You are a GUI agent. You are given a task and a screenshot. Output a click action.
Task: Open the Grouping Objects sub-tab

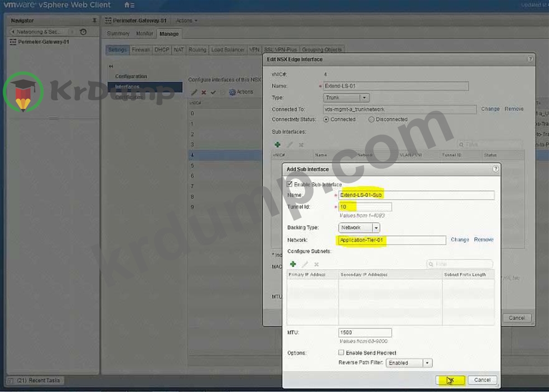point(322,50)
